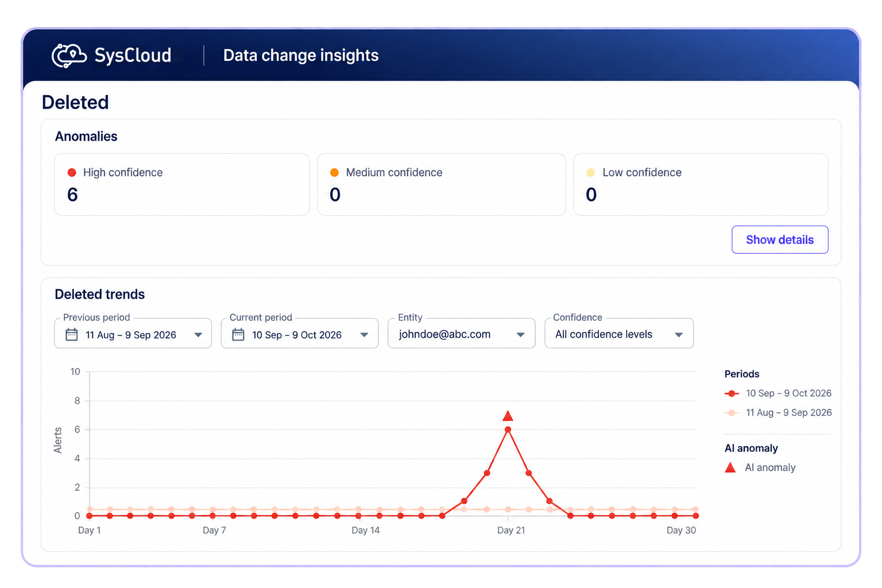This screenshot has height=588, width=882.
Task: Click the SysCloud cloud logo icon
Action: [x=69, y=56]
